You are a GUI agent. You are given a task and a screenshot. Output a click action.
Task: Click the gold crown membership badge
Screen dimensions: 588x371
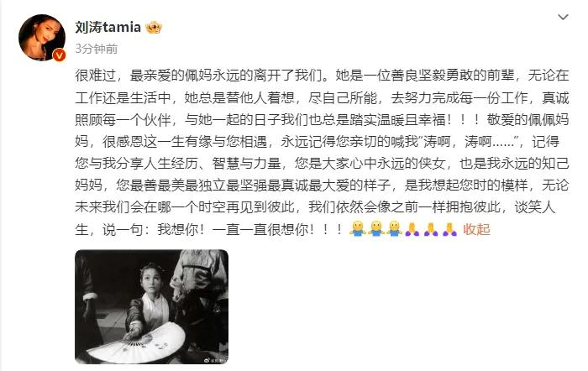point(154,28)
